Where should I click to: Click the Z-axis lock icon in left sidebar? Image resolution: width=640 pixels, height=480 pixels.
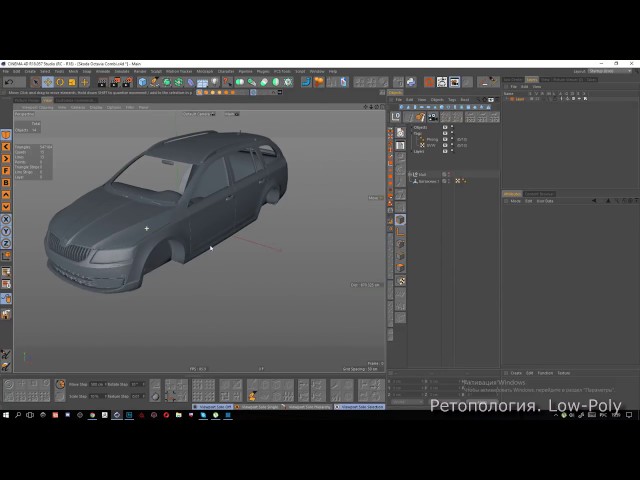click(x=6, y=243)
